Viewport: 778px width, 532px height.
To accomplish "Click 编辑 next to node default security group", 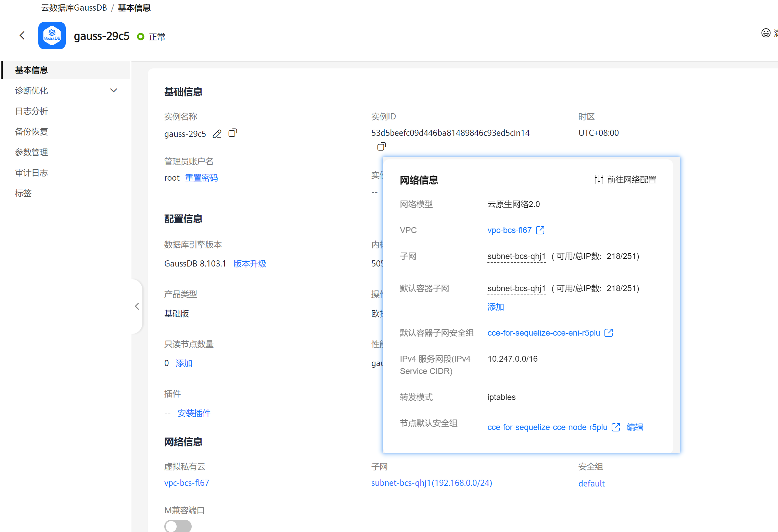I will click(x=635, y=427).
